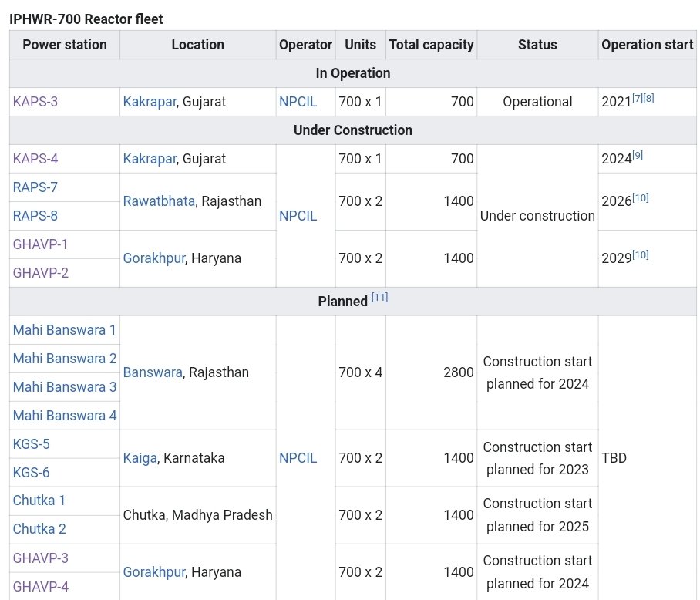Open the GHAVP-1 station link
The height and width of the screenshot is (600, 700).
[40, 244]
